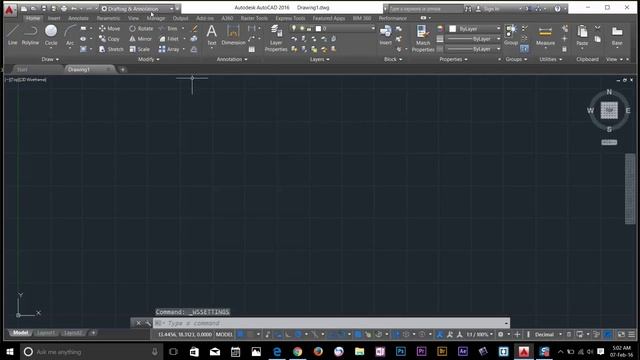The image size is (640, 360).
Task: Click the command line input field
Action: click(x=331, y=323)
